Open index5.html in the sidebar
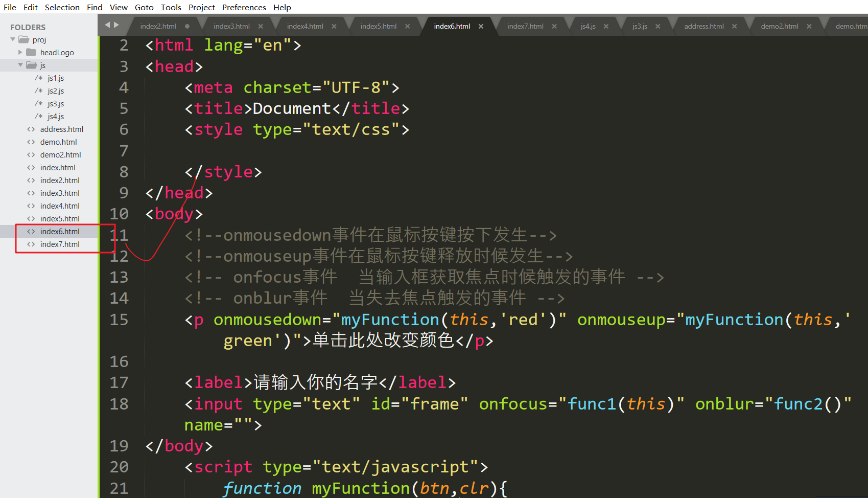 [60, 219]
